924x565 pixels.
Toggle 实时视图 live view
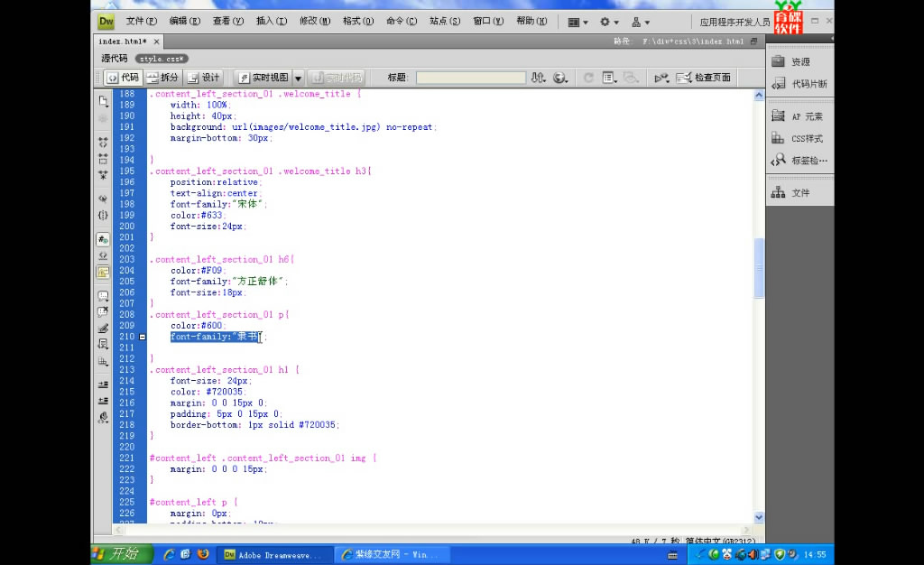(263, 78)
